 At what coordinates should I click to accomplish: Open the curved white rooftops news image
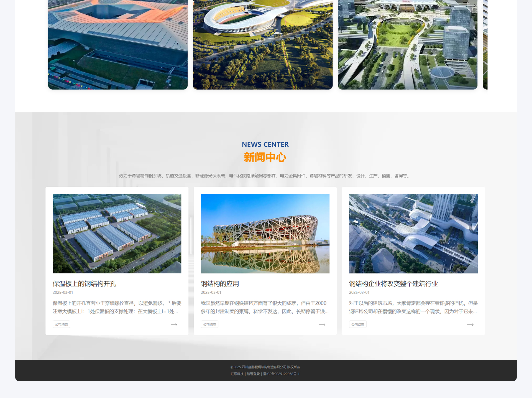point(413,234)
